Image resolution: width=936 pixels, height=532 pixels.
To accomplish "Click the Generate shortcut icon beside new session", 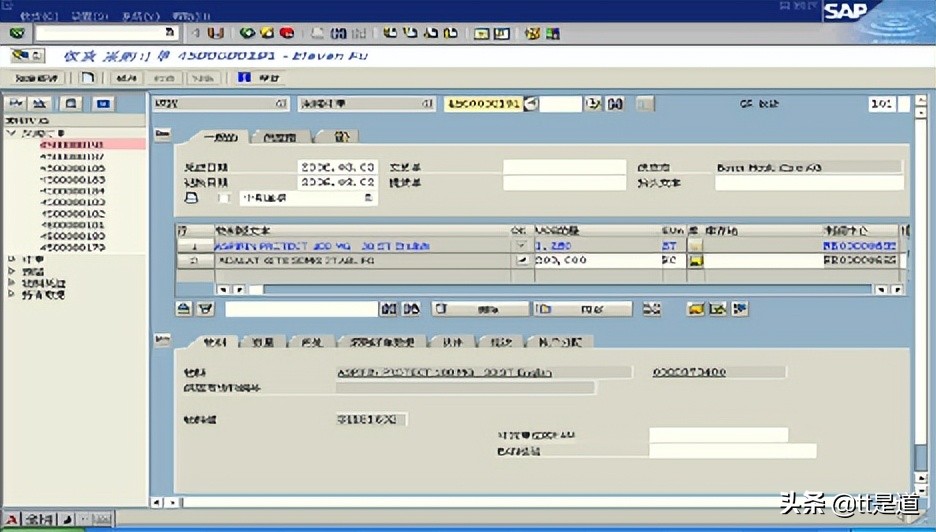I will pyautogui.click(x=501, y=33).
